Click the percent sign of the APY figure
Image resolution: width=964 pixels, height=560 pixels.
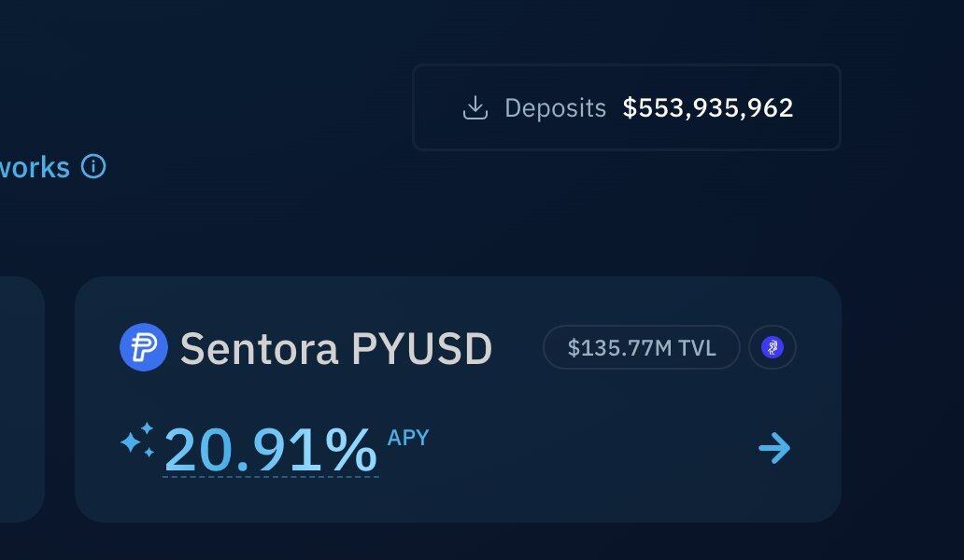click(x=350, y=450)
